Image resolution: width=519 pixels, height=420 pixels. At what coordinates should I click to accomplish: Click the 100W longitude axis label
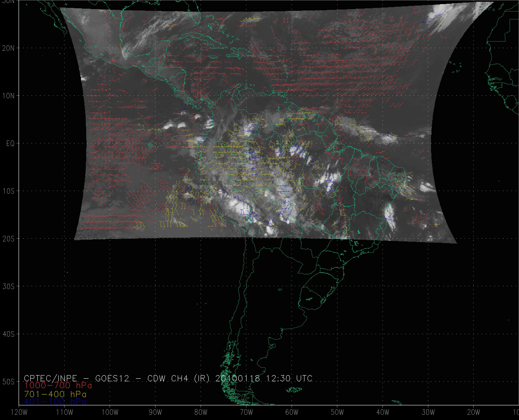tap(110, 412)
